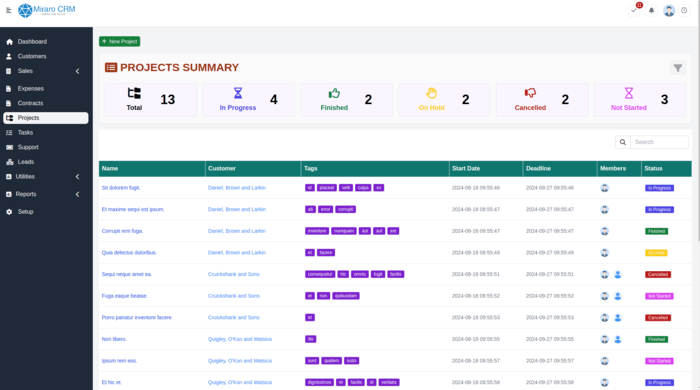Click the Customers person icon in sidebar

(9, 56)
